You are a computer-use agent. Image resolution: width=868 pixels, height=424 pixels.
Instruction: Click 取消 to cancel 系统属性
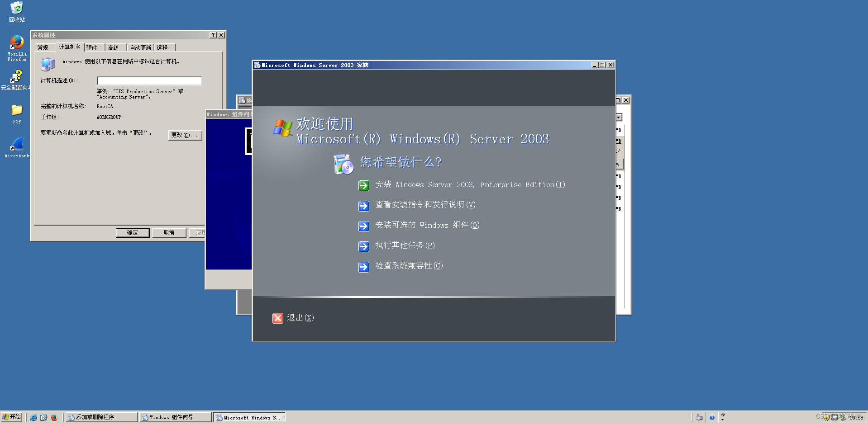coord(169,233)
